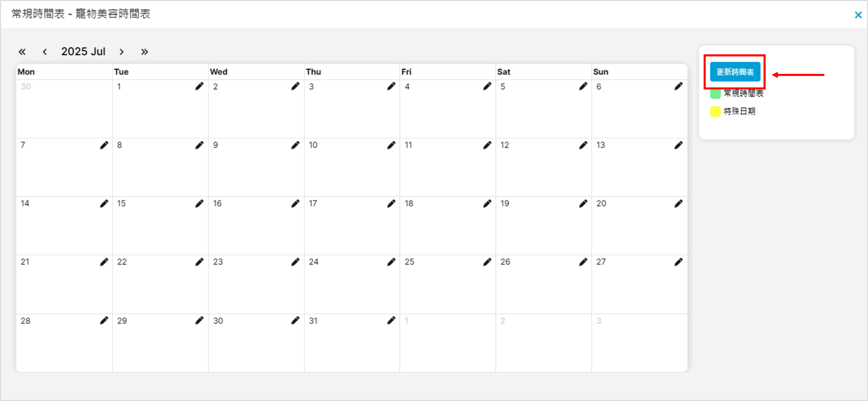
Task: Click the edit pencil on July 1
Action: 199,87
